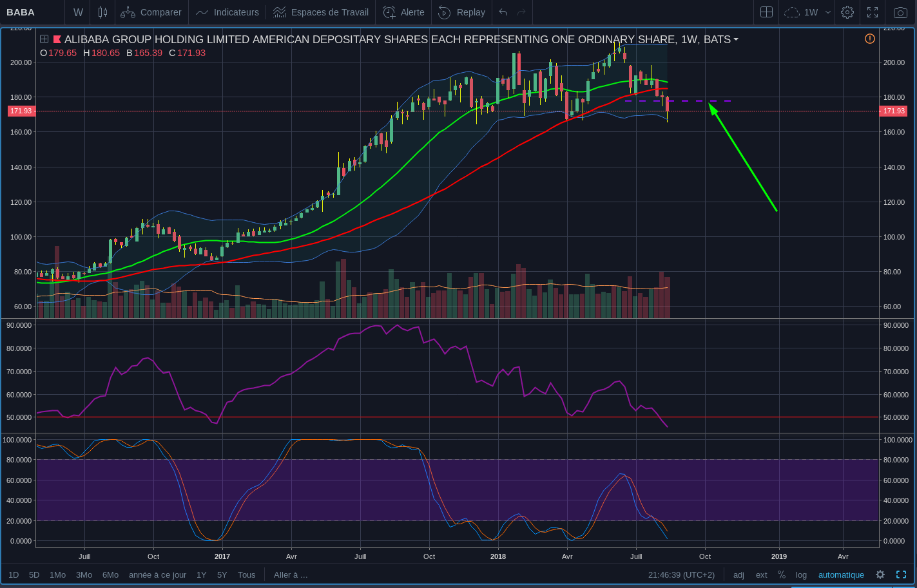Create an Alerte
The height and width of the screenshot is (588, 917).
coord(404,12)
